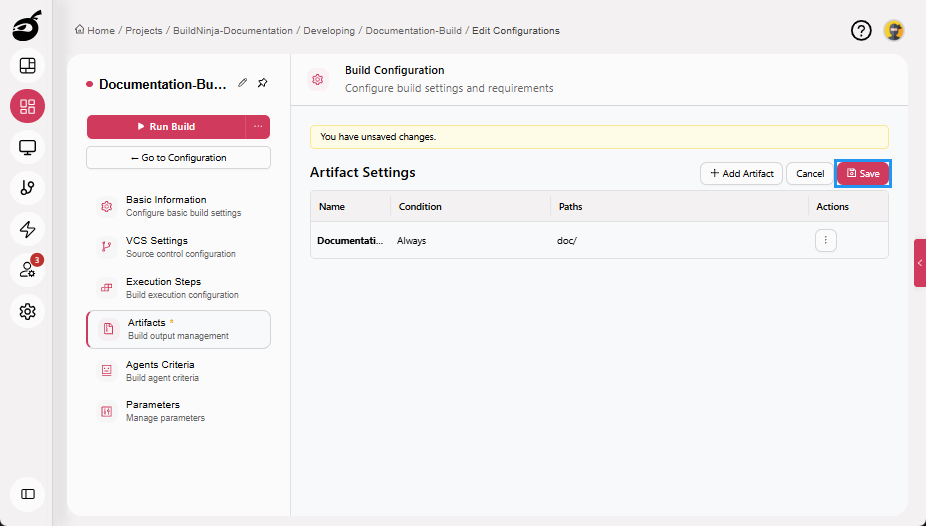The height and width of the screenshot is (526, 926).
Task: Click the pencil edit name icon
Action: tap(242, 83)
